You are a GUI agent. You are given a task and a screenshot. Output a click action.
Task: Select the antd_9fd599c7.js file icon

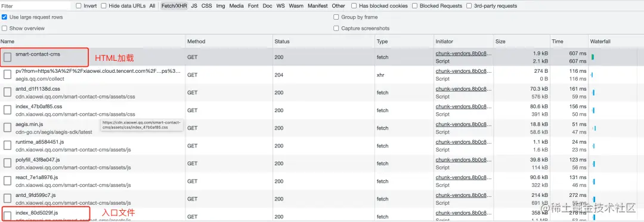click(7, 199)
